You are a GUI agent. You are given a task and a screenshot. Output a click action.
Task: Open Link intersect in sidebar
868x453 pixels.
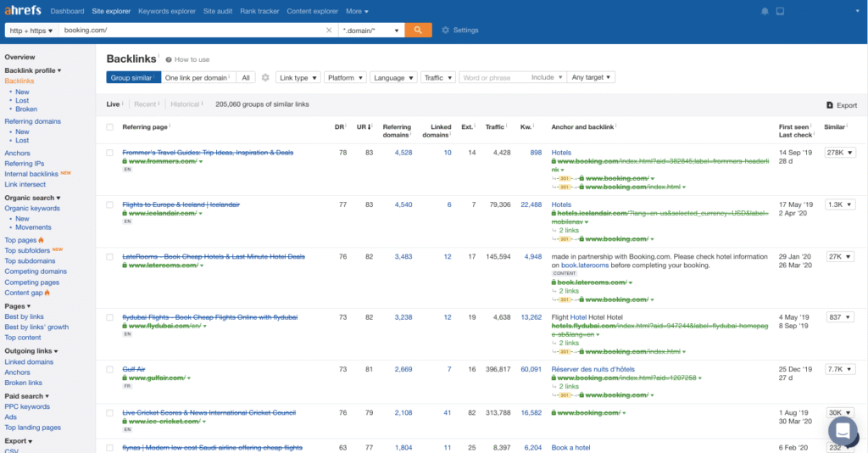(25, 184)
